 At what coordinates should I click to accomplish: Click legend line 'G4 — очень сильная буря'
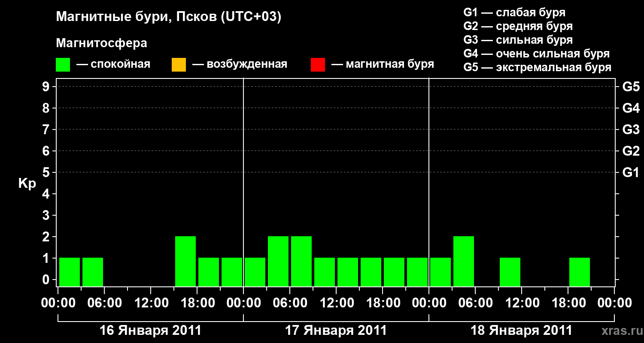point(537,54)
